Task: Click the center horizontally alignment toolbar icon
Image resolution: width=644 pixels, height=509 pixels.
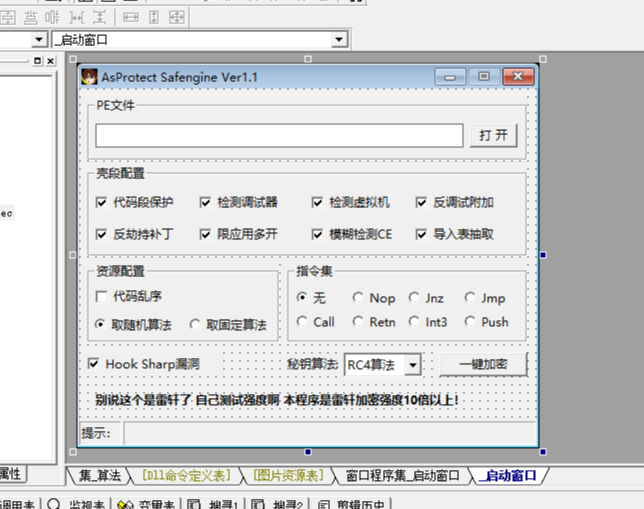Action: [x=7, y=18]
